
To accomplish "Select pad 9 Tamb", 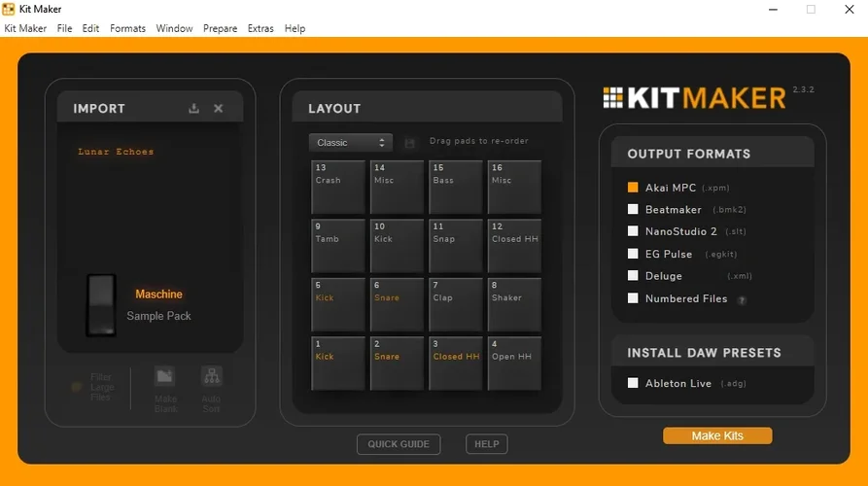I will (x=337, y=246).
